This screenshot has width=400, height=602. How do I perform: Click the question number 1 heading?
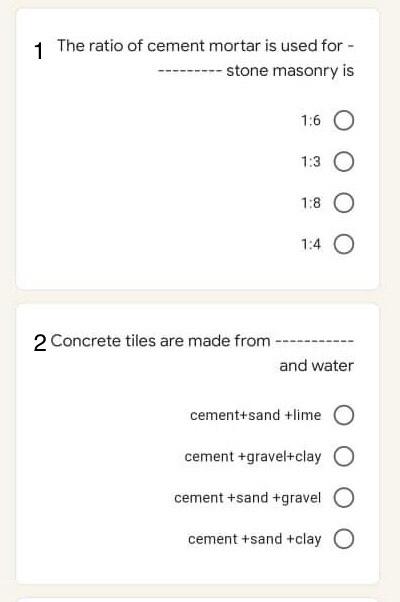[39, 51]
